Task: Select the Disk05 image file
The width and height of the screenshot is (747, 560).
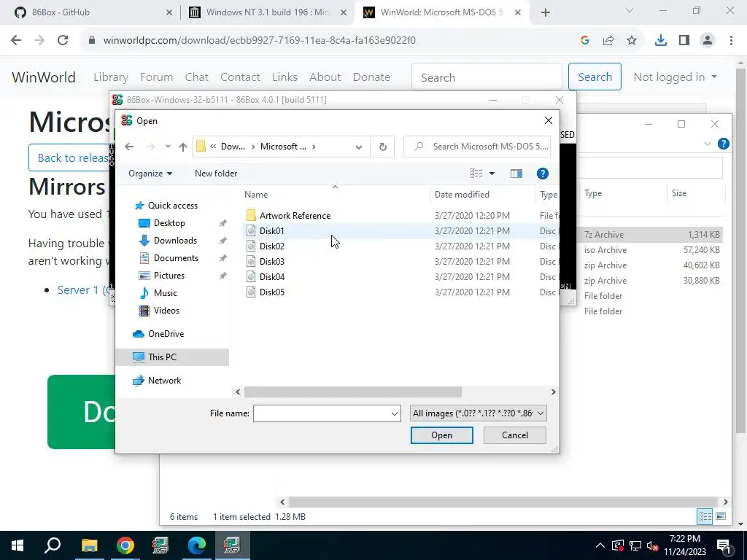Action: [272, 292]
